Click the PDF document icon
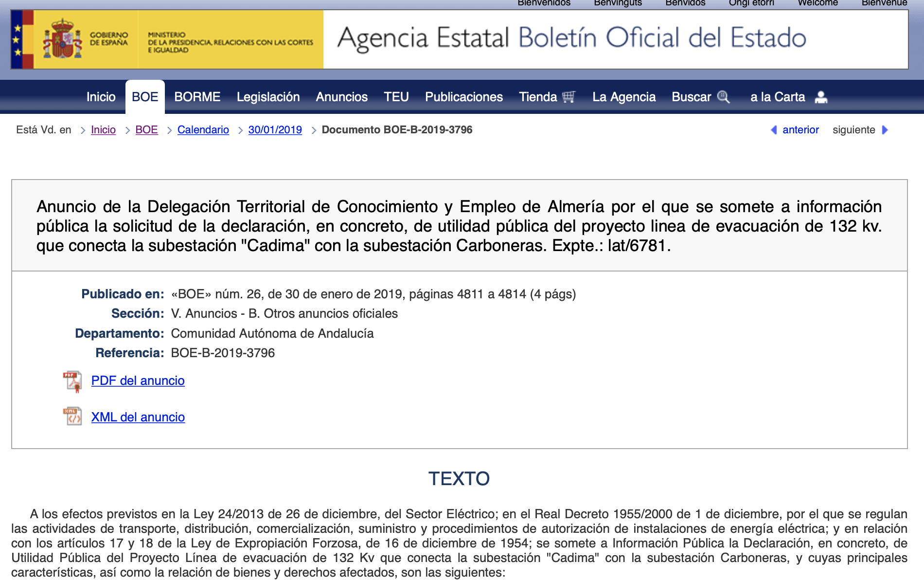This screenshot has width=924, height=580. point(72,381)
